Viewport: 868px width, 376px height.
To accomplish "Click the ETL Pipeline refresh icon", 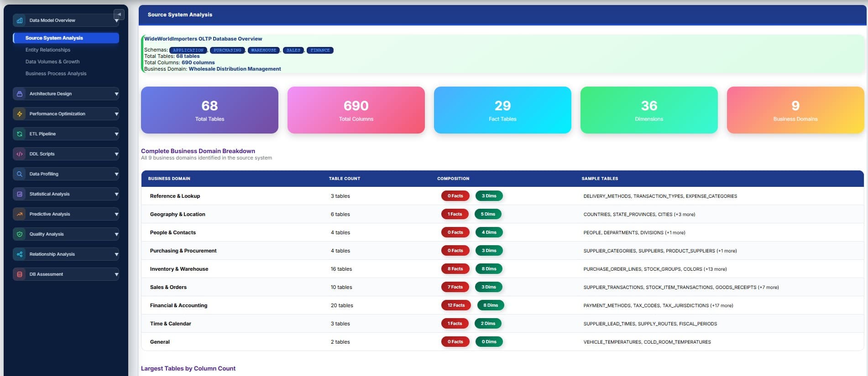I will [x=20, y=134].
